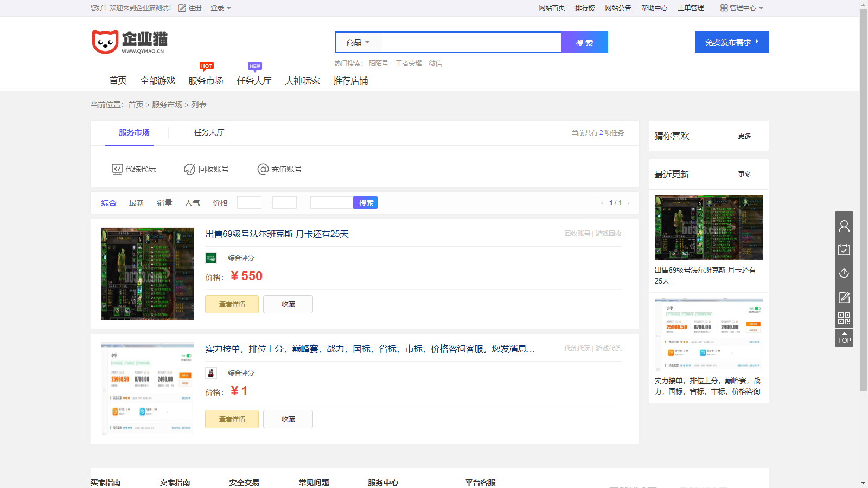Click the minimum price input field

coord(249,202)
